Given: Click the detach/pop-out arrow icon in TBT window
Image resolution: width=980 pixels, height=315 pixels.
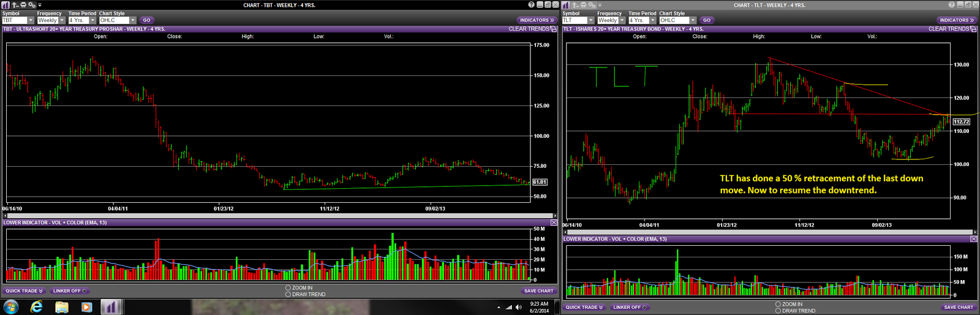Looking at the screenshot, I should click(x=15, y=5).
